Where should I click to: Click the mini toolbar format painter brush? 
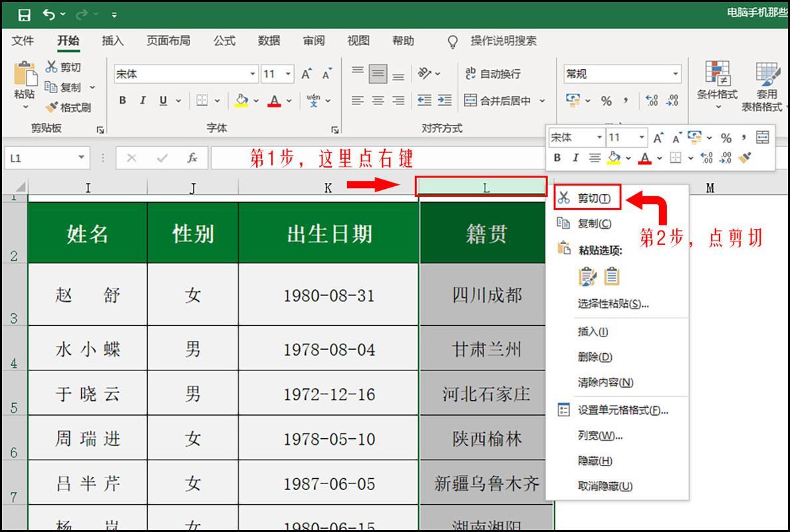745,158
